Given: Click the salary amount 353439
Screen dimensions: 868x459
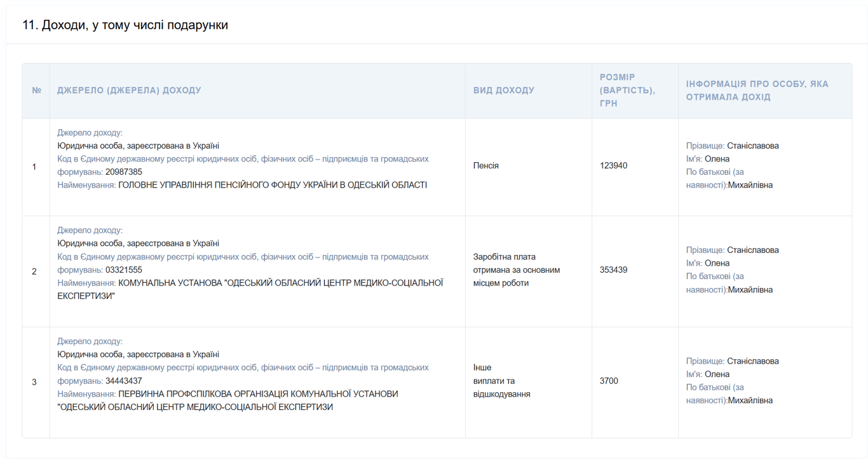Looking at the screenshot, I should click(x=613, y=270).
